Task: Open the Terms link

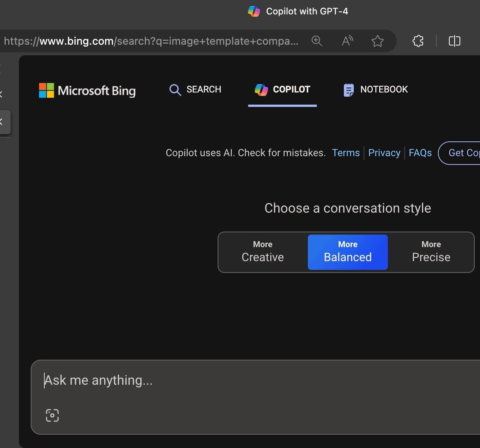Action: pyautogui.click(x=346, y=153)
